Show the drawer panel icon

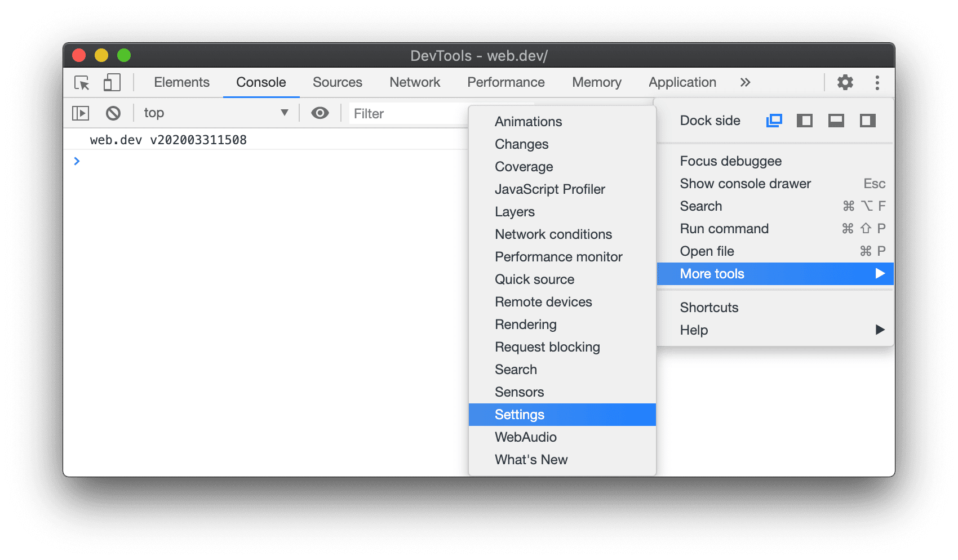[x=80, y=113]
